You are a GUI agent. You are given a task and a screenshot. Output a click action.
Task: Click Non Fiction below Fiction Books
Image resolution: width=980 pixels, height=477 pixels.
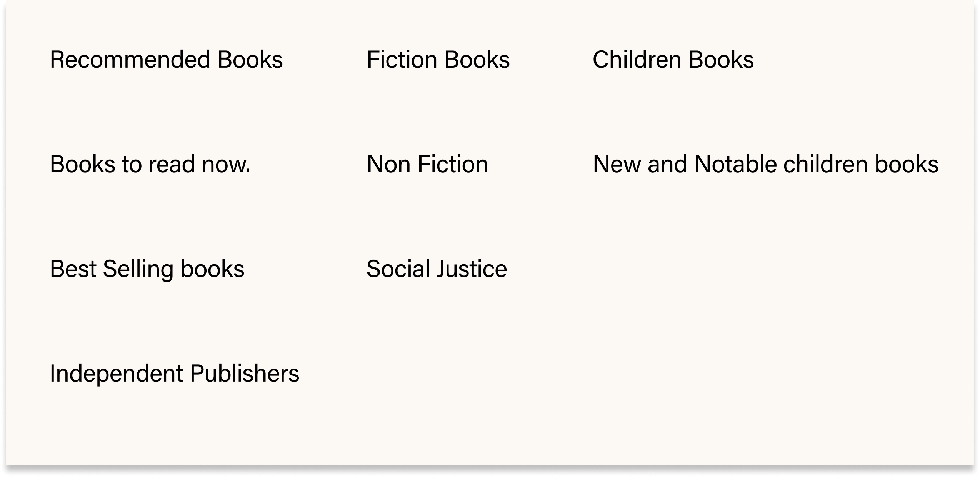point(427,164)
